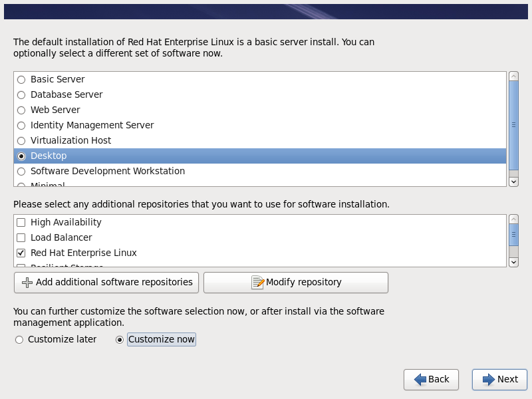Screen dimensions: 532x399
Task: Select Virtualization Host radio button
Action: point(21,141)
